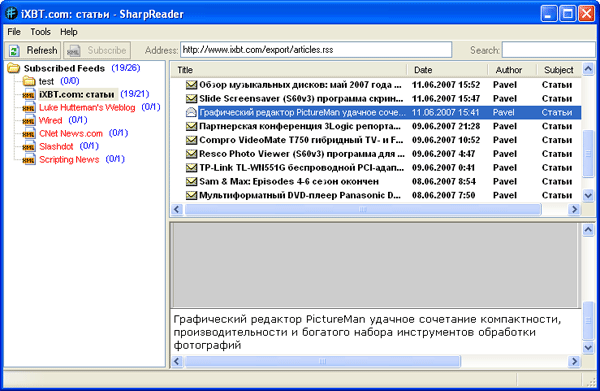Image resolution: width=600 pixels, height=391 pixels.
Task: Click envelope icon of Sam & Max article
Action: tap(191, 181)
